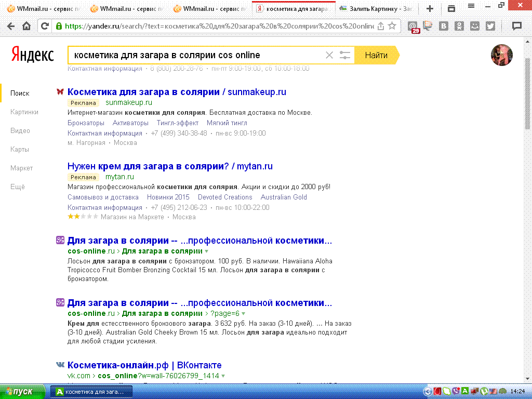Expand the Ещё item in sidebar
This screenshot has height=399, width=532.
tap(18, 187)
